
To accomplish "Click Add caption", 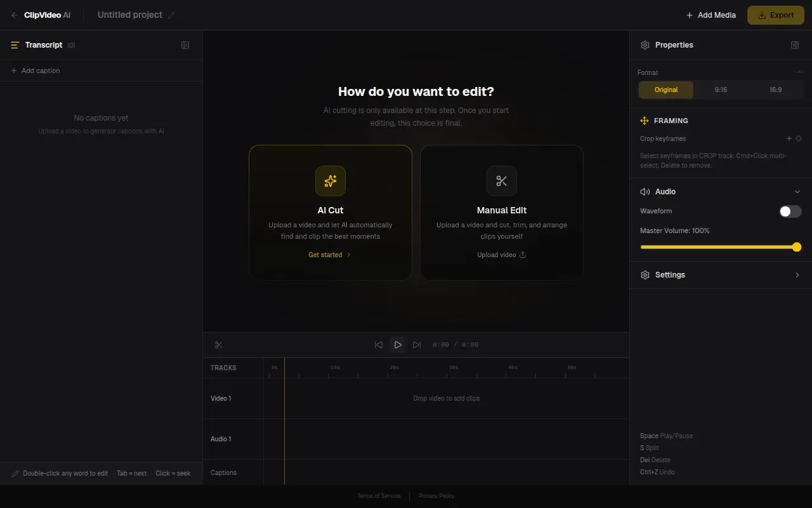I will [x=36, y=70].
